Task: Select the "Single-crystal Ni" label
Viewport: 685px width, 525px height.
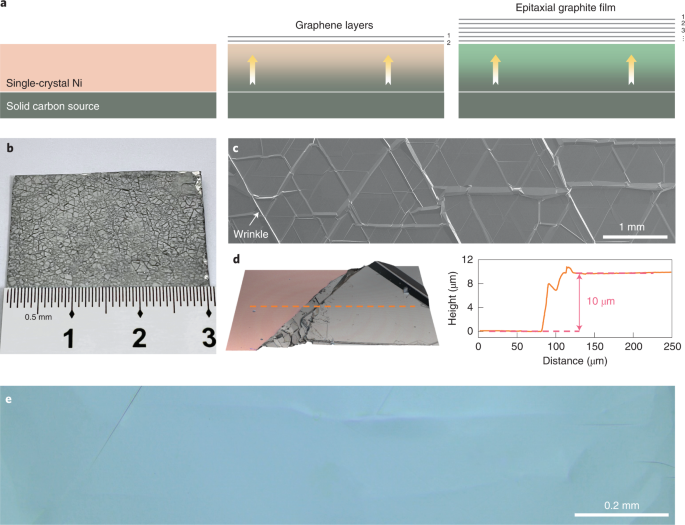Action: pos(45,83)
